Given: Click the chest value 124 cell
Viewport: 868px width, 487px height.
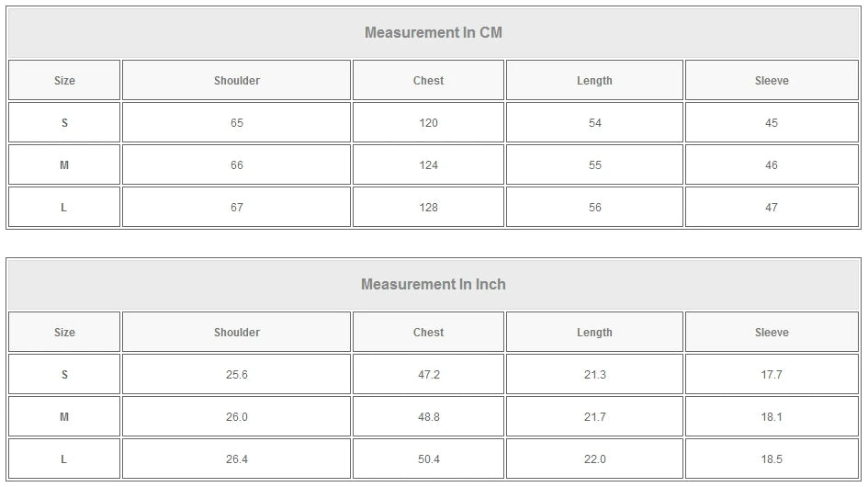Looking at the screenshot, I should [x=428, y=165].
